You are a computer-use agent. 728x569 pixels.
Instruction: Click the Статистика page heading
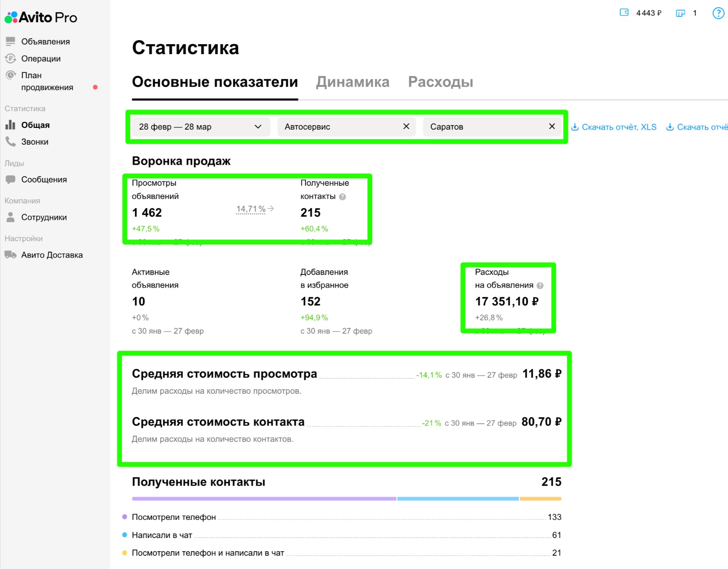(185, 48)
